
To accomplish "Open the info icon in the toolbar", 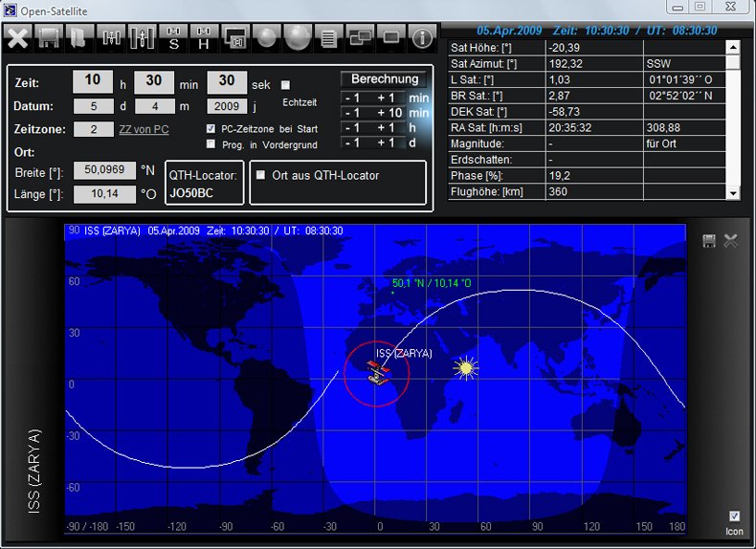I will pyautogui.click(x=422, y=38).
